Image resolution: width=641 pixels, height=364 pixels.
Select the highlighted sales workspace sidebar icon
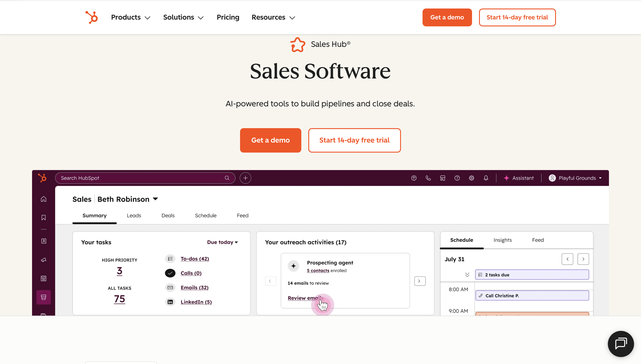tap(44, 297)
